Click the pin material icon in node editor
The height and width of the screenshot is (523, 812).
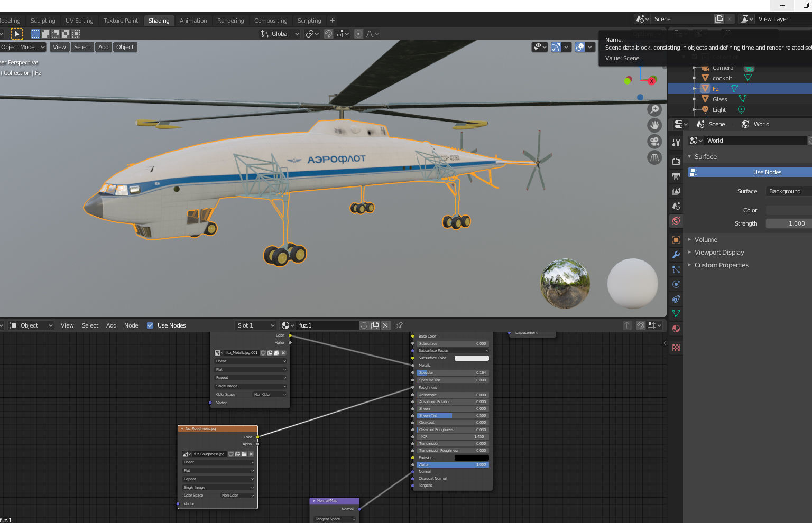click(x=399, y=325)
